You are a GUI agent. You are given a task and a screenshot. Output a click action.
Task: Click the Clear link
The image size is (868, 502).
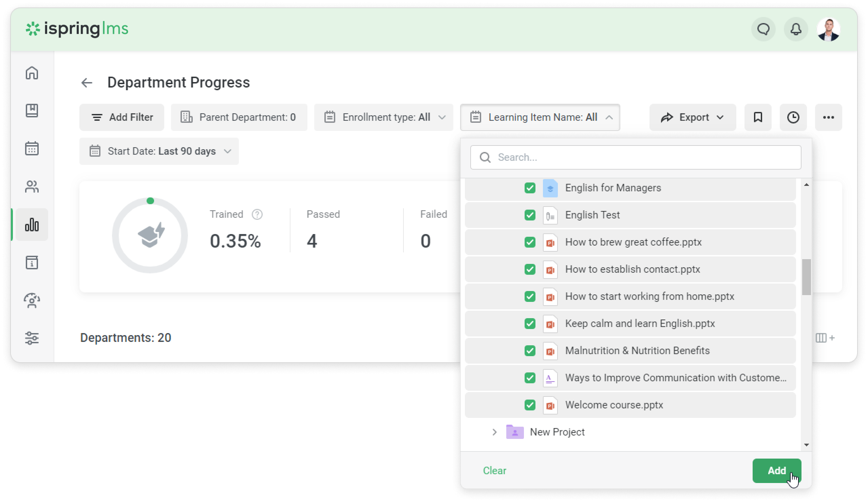click(x=494, y=470)
